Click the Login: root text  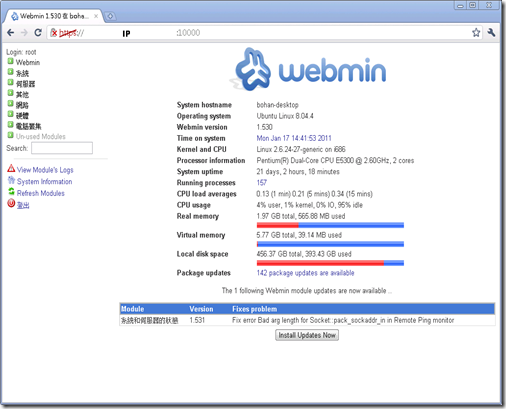coord(21,52)
